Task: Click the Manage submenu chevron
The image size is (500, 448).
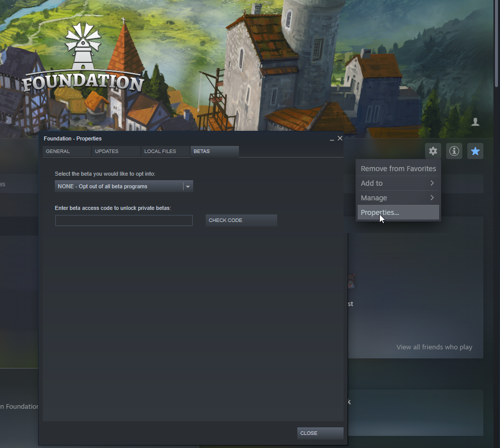Action: point(432,198)
